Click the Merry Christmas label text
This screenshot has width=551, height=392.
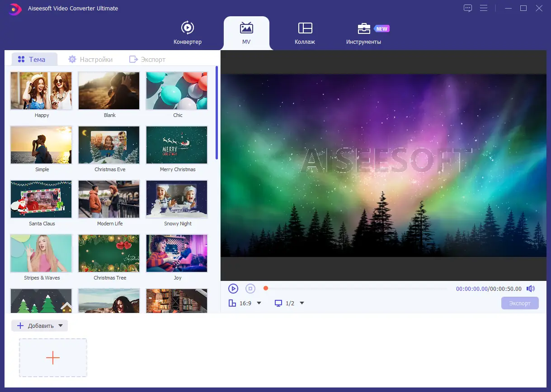pos(178,169)
